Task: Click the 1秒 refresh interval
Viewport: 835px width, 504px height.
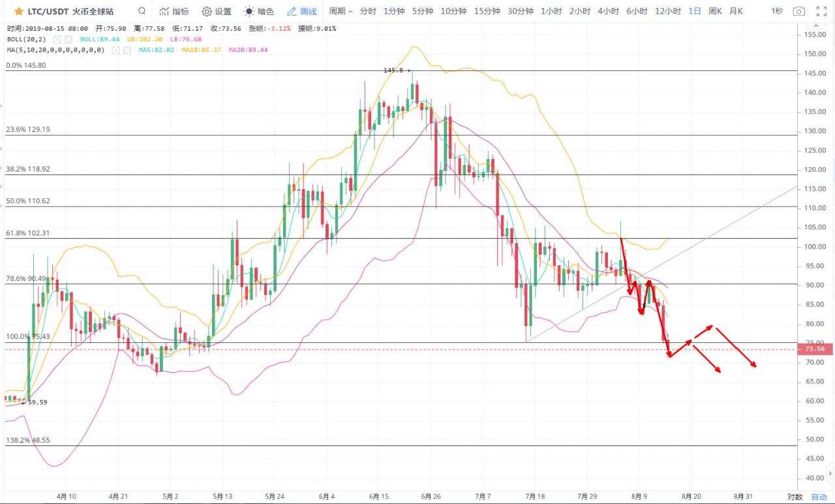Action: 777,11
